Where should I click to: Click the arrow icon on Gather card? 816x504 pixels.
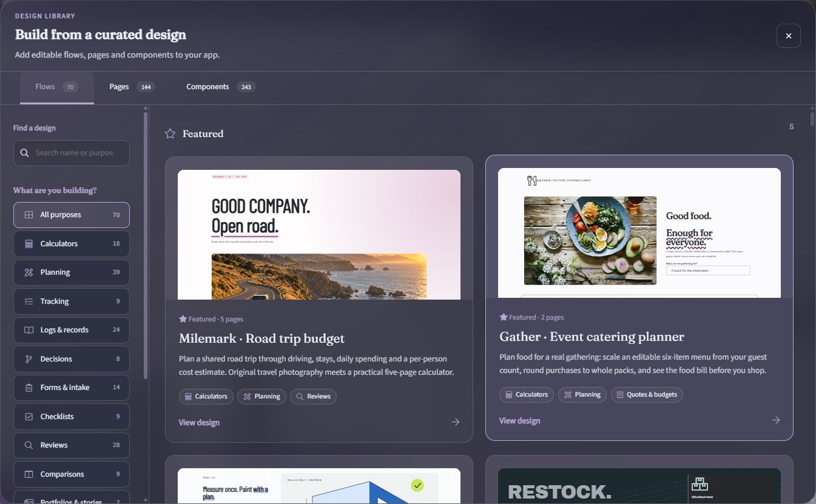click(x=776, y=420)
